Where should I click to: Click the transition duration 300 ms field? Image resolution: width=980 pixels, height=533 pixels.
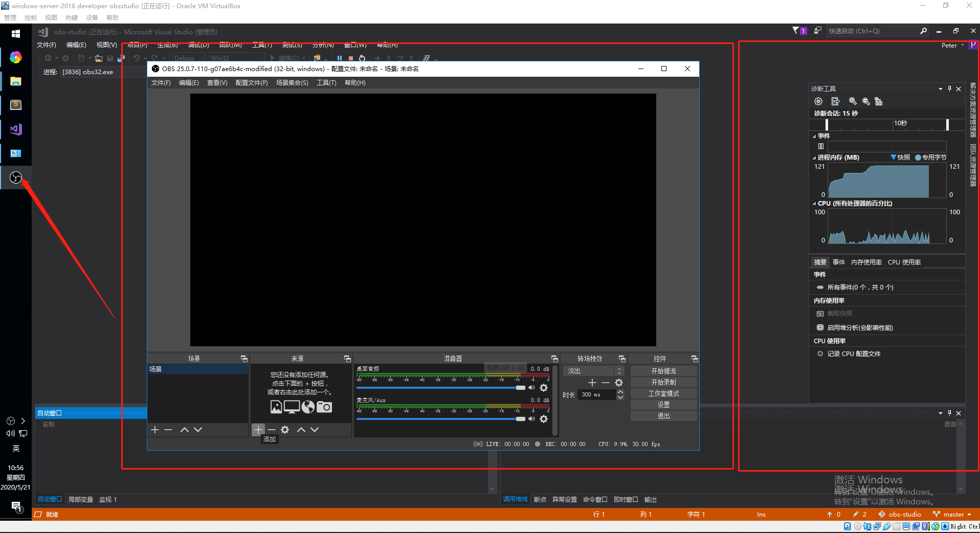click(596, 394)
